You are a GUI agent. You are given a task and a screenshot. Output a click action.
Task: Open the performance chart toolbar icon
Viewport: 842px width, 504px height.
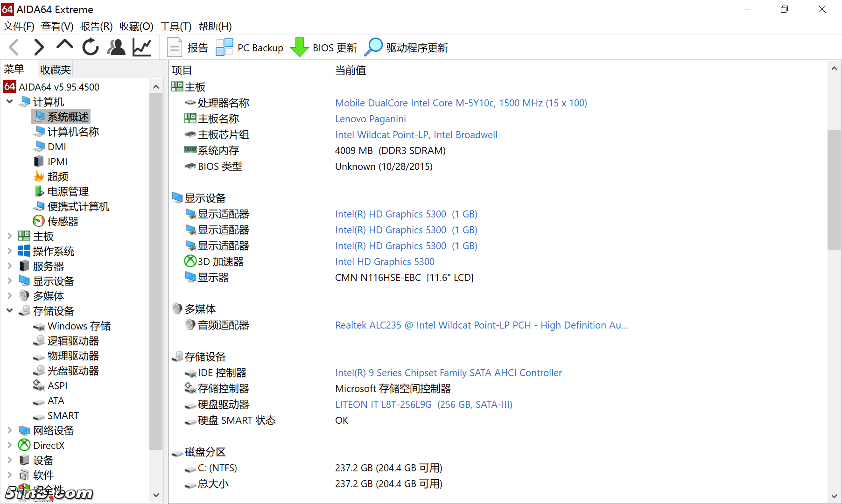click(141, 47)
